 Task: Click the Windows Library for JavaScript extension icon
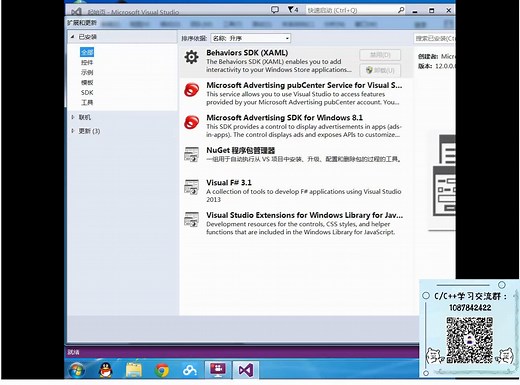point(191,219)
